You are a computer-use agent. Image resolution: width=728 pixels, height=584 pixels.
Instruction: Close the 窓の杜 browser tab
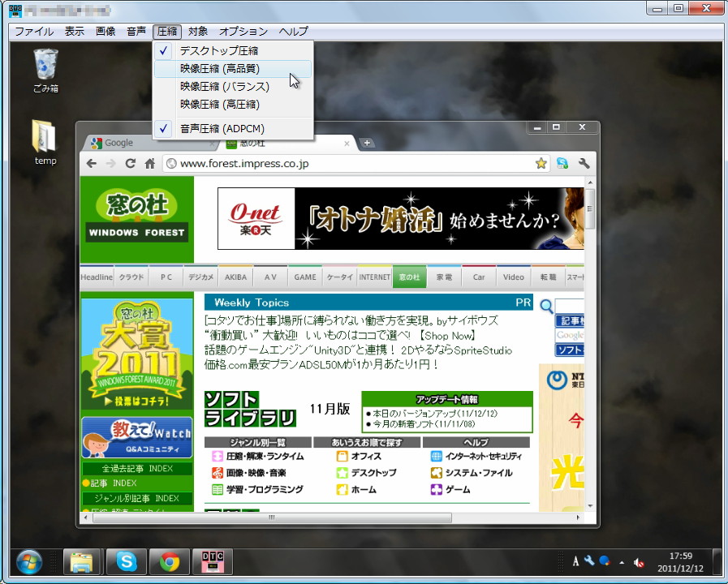(x=347, y=144)
